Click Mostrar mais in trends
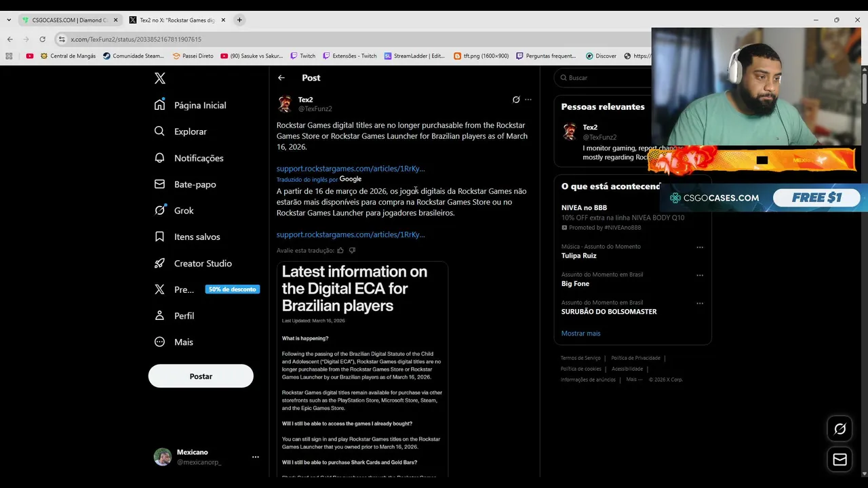The height and width of the screenshot is (488, 868). point(580,333)
